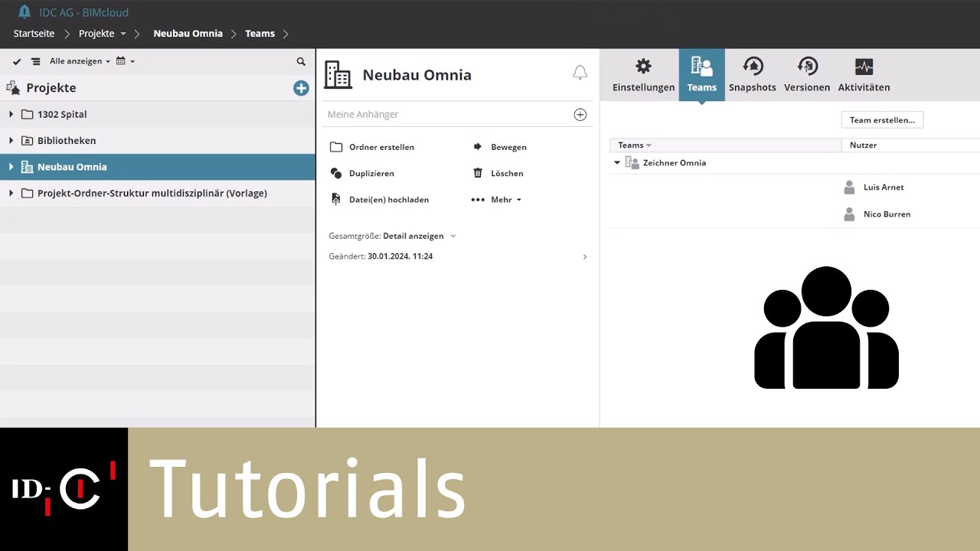
Task: Click the Meine Anhänger input field
Action: (x=448, y=114)
